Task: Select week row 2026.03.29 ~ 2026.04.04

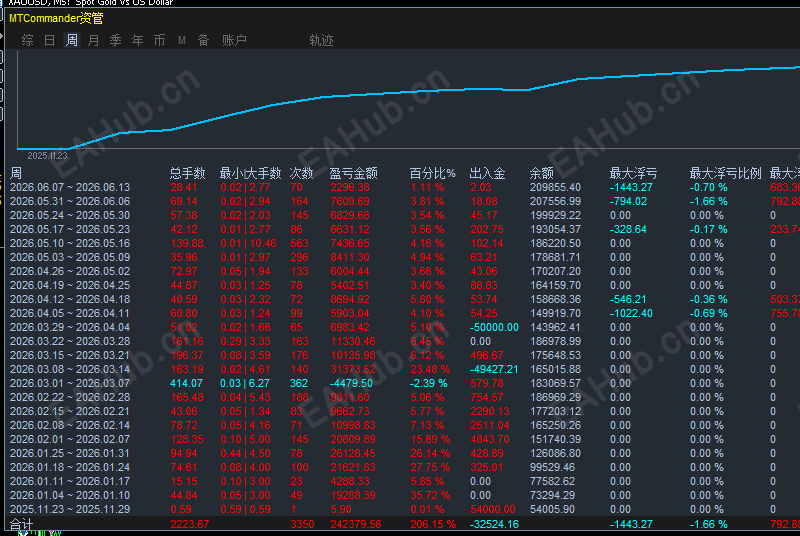Action: point(403,327)
